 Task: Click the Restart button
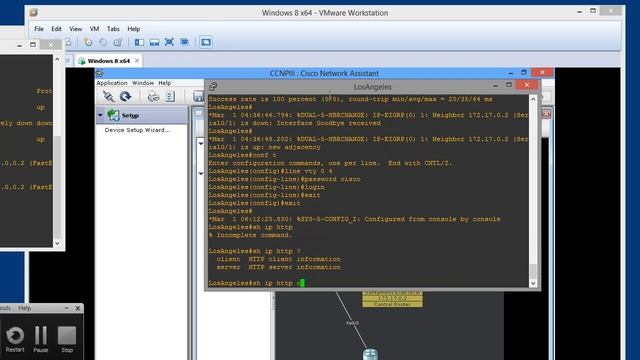(15, 340)
